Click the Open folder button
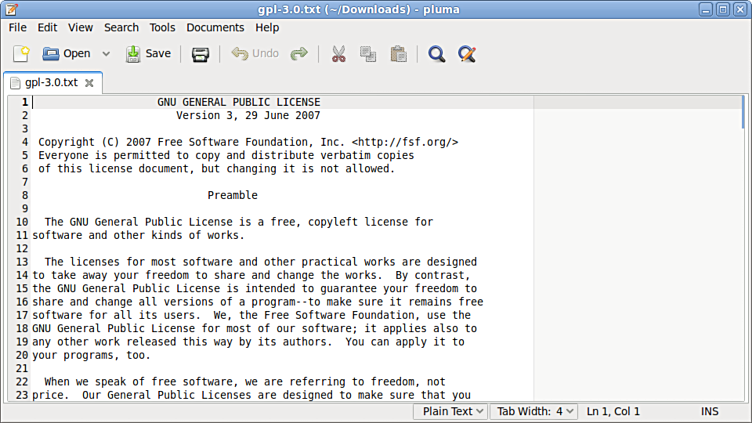Viewport: 752px width, 423px height. tap(66, 54)
